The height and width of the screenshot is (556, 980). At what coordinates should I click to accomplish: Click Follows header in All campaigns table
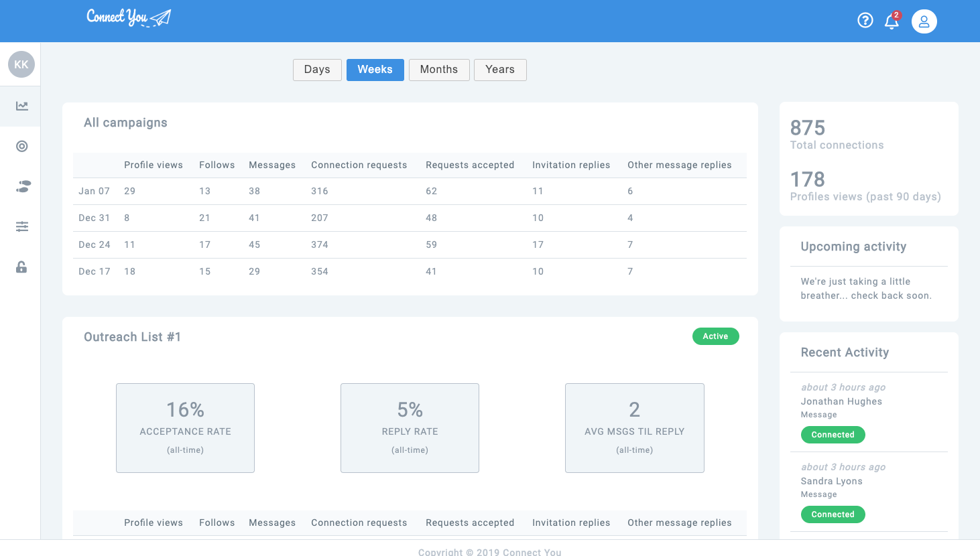pyautogui.click(x=217, y=165)
